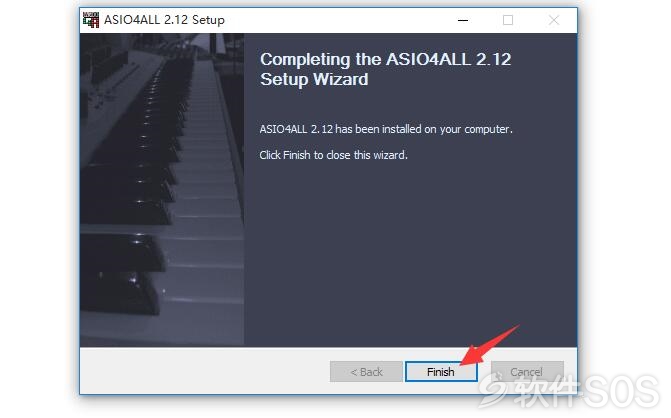Maximize the ASIO4ALL Setup window

508,20
